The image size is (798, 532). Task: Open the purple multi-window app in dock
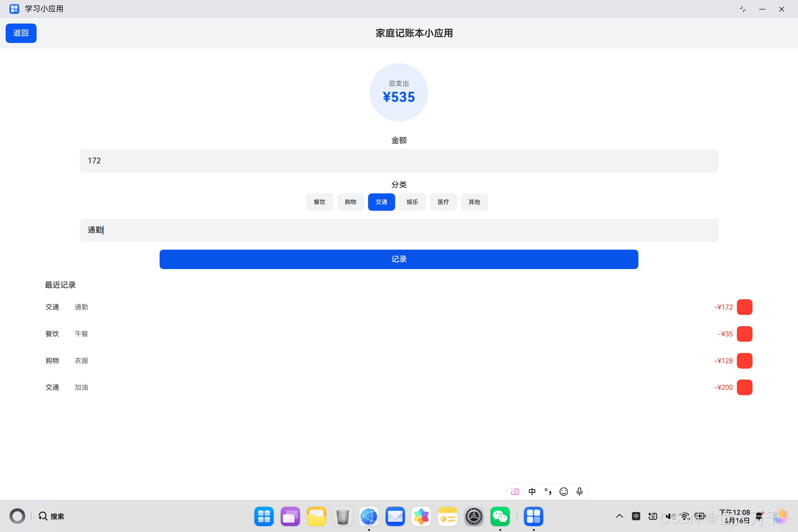(x=290, y=516)
